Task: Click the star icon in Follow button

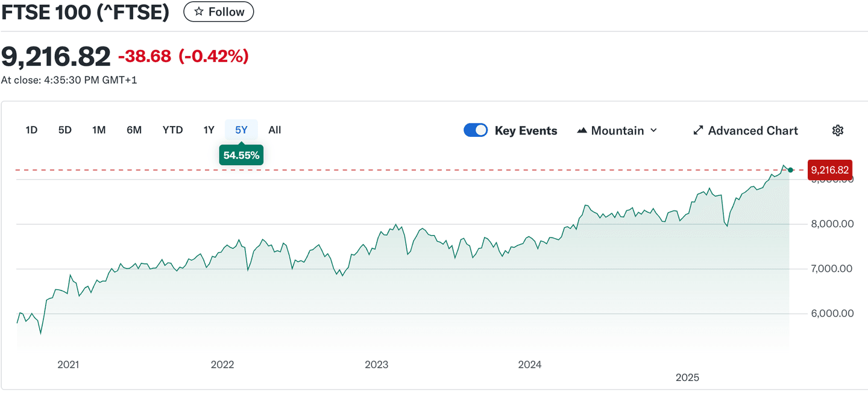Action: (198, 12)
